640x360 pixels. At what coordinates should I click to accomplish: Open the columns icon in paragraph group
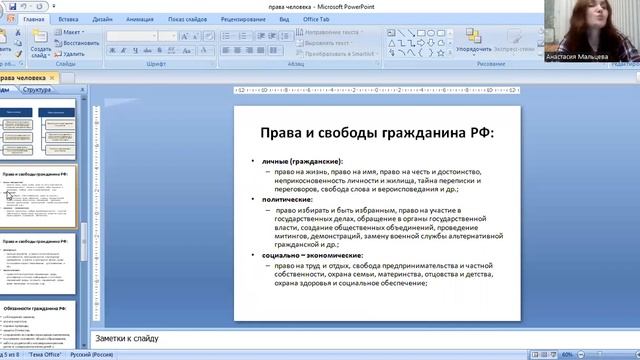[274, 50]
